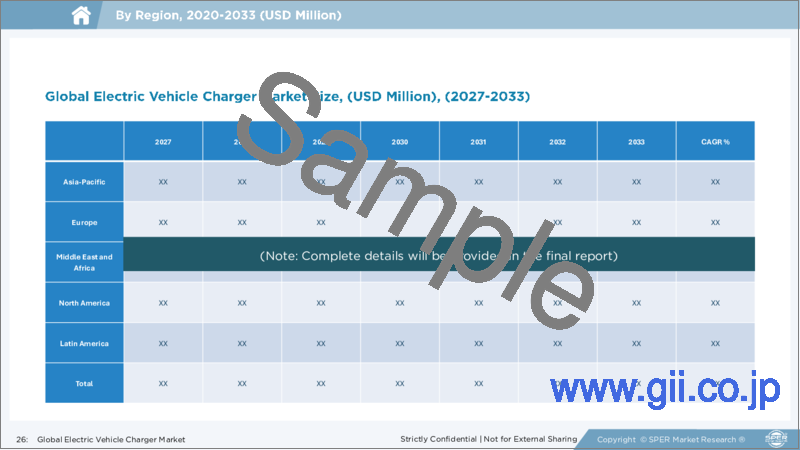Click the 2031 column header
Screen dimensions: 800x450
point(479,142)
